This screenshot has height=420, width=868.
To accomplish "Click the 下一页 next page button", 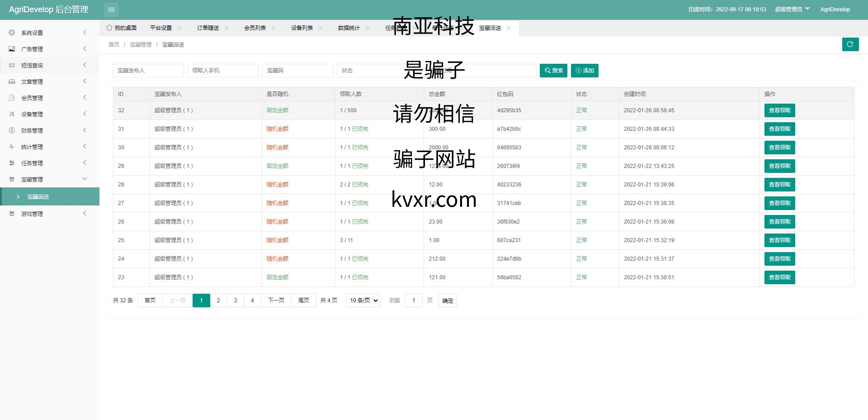I will coord(276,301).
